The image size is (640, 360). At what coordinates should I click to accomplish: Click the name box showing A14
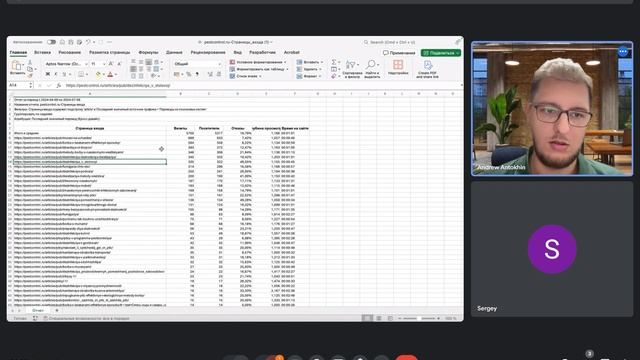point(20,85)
